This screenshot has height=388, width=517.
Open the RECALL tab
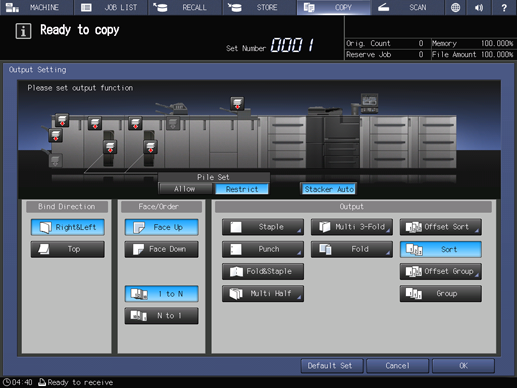[185, 7]
